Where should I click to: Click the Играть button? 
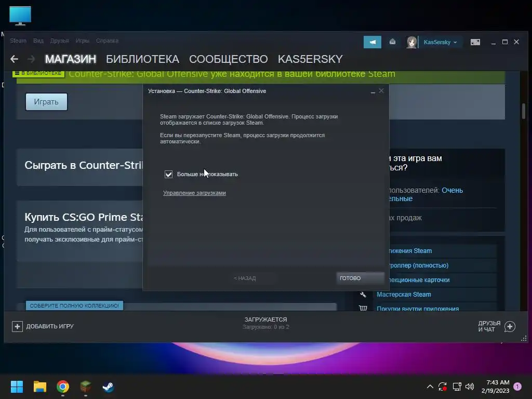pos(46,102)
